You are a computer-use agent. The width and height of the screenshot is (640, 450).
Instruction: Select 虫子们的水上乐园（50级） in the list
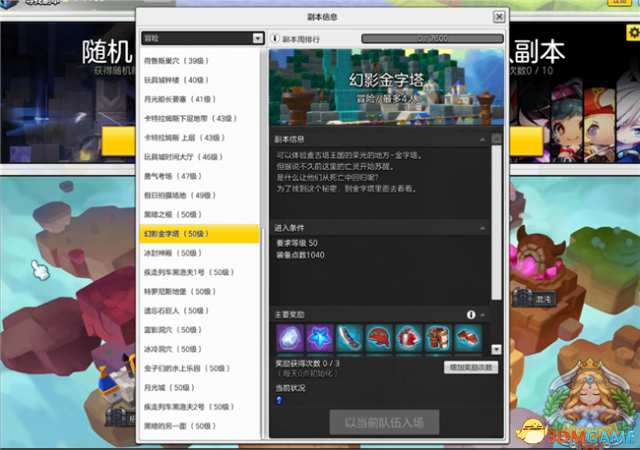click(199, 368)
